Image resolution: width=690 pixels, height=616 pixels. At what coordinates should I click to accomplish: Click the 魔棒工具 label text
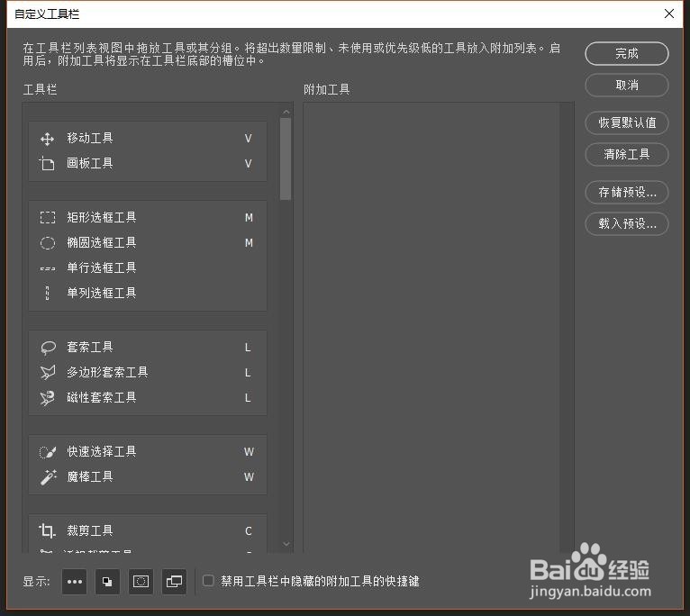90,476
